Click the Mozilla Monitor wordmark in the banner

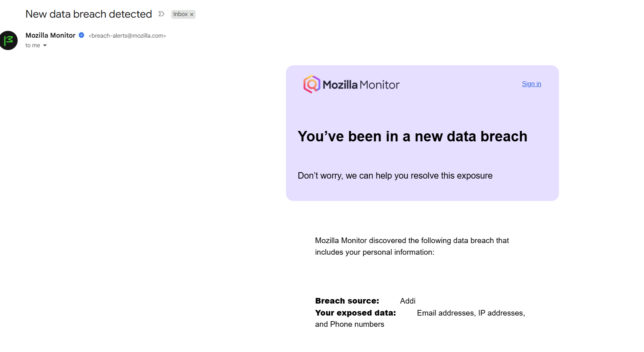tap(361, 85)
